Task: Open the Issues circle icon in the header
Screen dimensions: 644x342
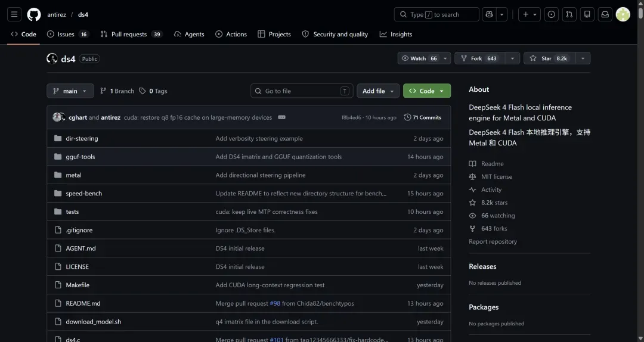Action: (551, 14)
